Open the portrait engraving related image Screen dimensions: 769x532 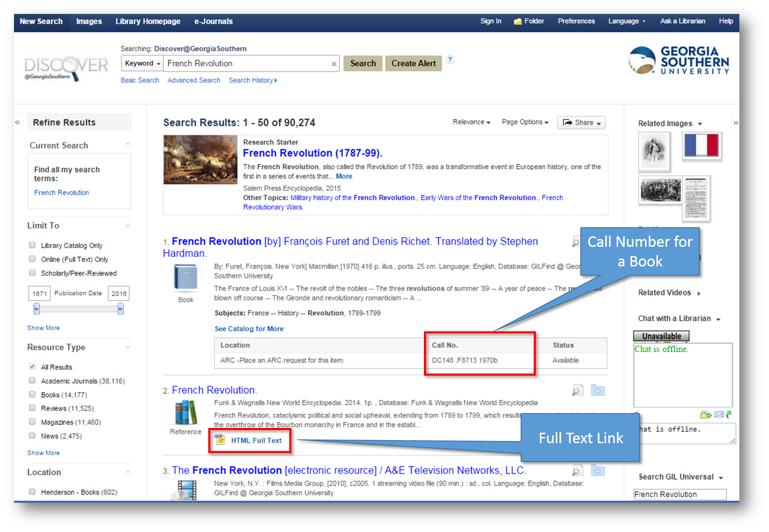point(654,151)
